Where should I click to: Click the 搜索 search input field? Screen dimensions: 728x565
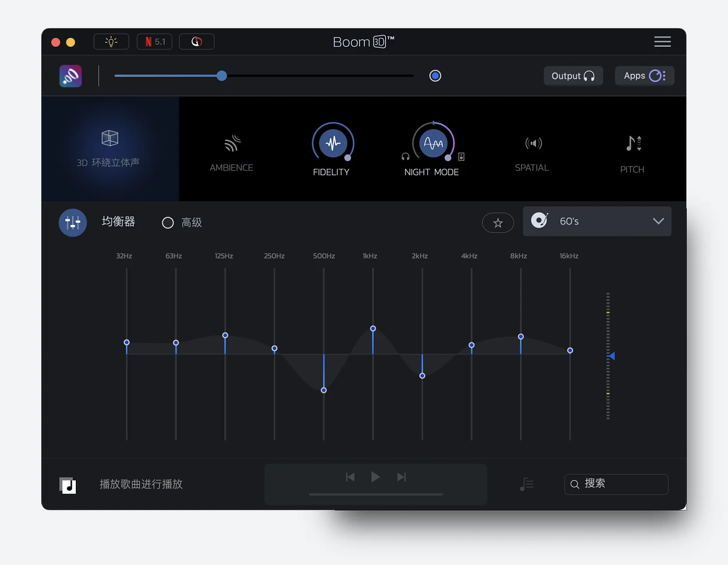click(x=616, y=484)
